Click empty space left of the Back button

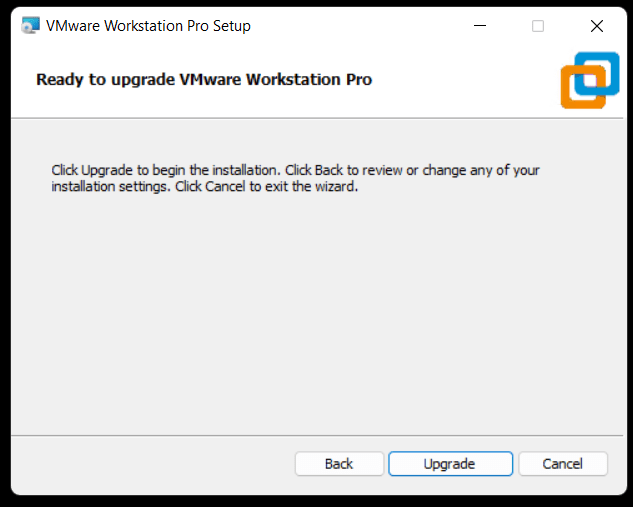click(150, 464)
